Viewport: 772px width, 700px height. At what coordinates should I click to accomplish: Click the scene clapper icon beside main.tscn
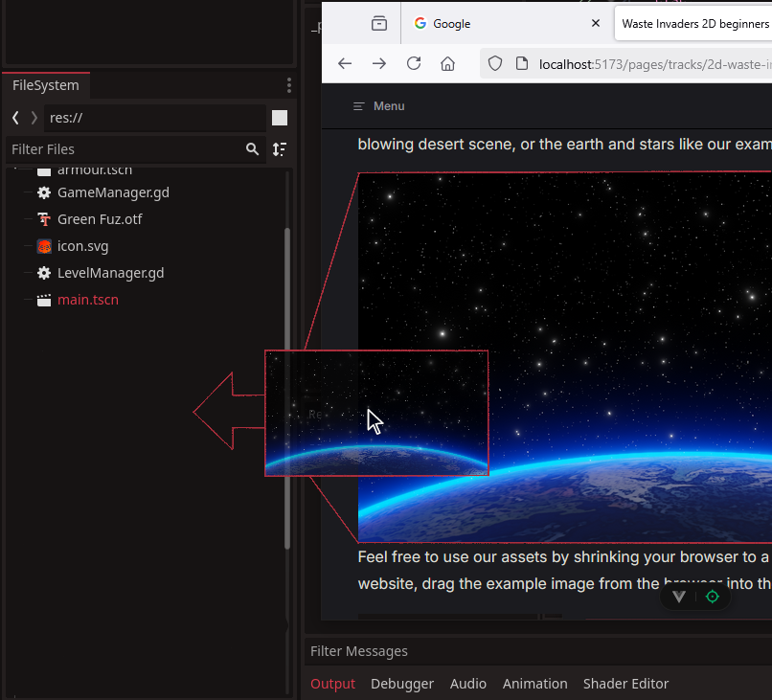coord(44,300)
